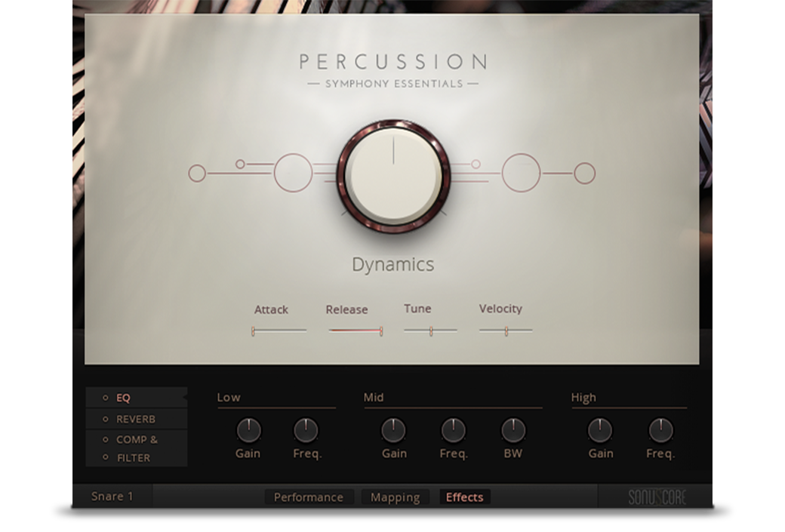
Task: Click the Tune label
Action: point(417,309)
